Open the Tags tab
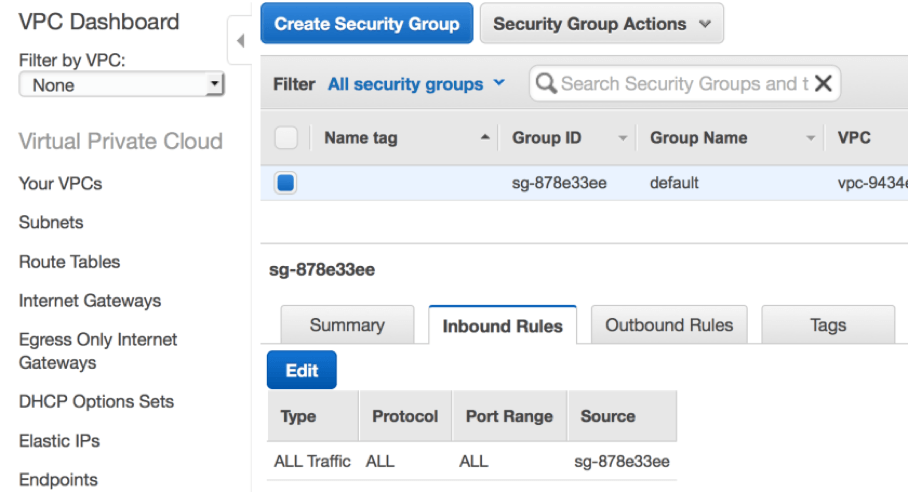Viewport: 908px width, 492px height. point(828,325)
